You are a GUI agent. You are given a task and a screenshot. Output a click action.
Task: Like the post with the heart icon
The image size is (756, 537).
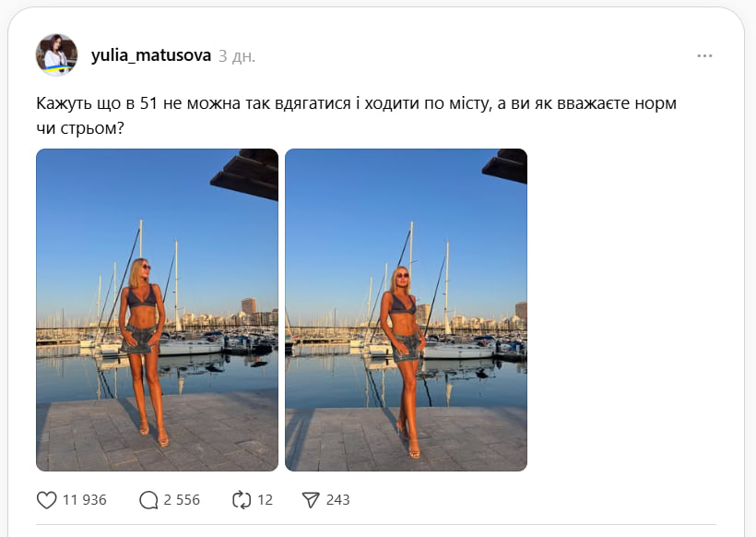coord(47,500)
